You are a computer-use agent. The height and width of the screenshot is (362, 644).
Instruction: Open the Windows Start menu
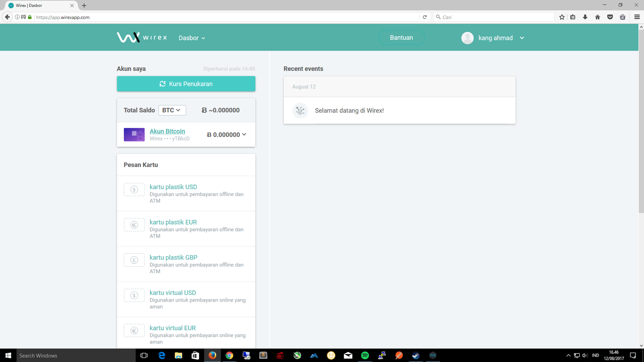click(8, 356)
